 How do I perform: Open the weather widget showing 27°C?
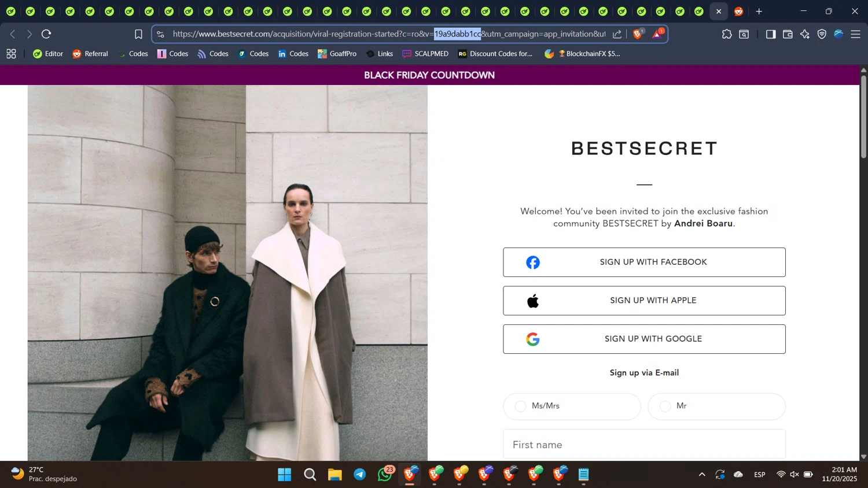(45, 474)
